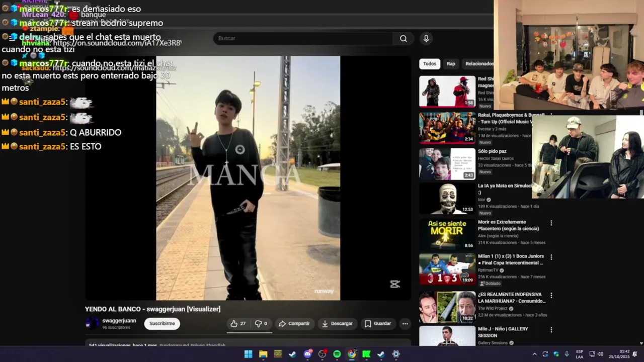
Task: Click the search magnifier icon
Action: click(x=404, y=39)
